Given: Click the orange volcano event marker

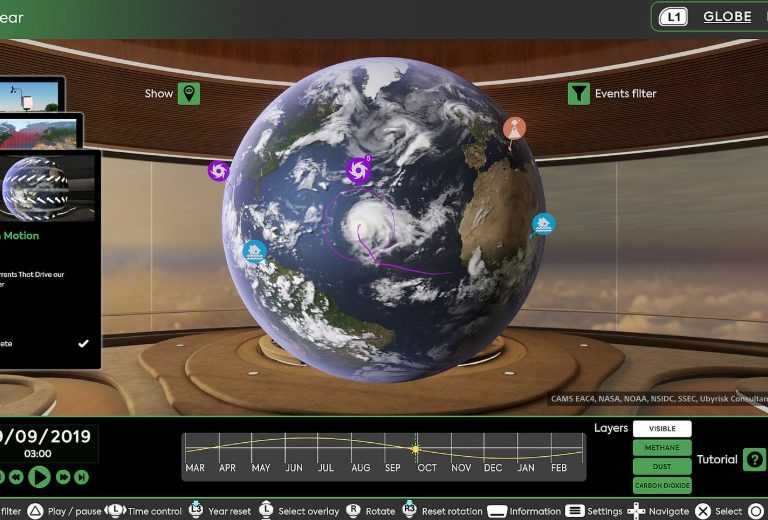Looking at the screenshot, I should [514, 128].
